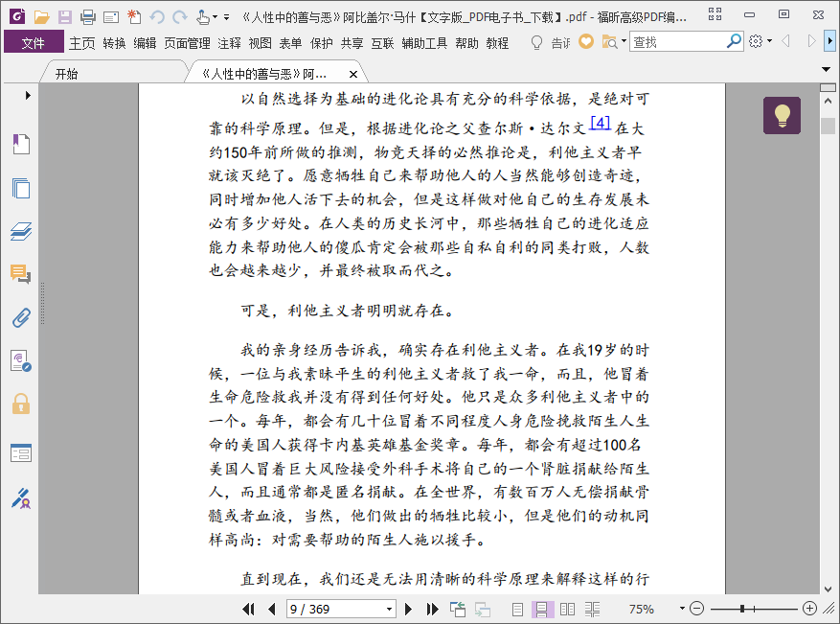Open the page number dropdown list
Screen dimensions: 840x624
(389, 609)
